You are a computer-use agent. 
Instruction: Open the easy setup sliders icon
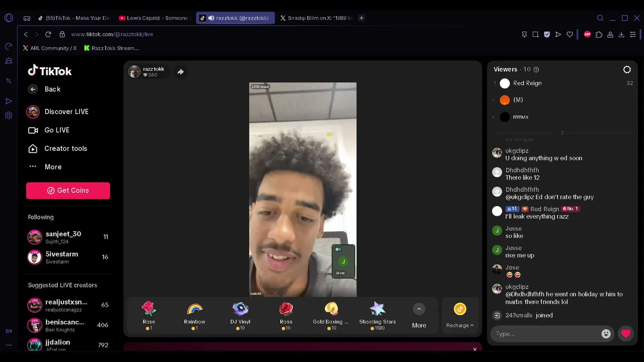tap(633, 34)
